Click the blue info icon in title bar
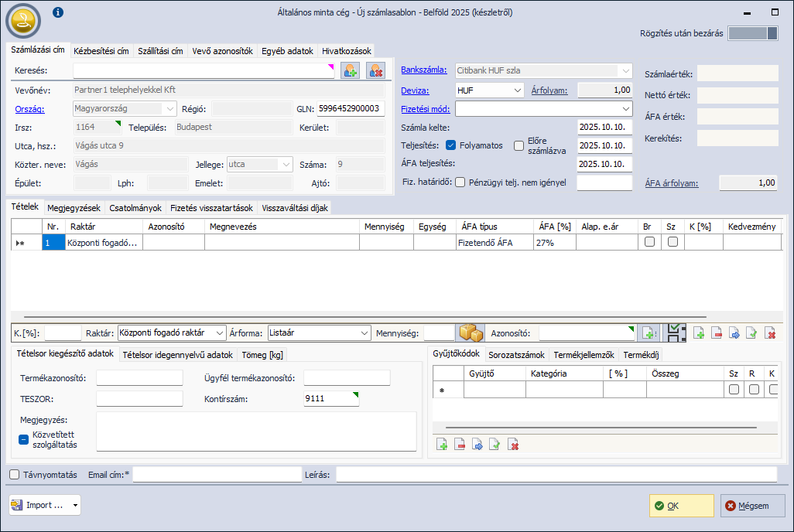The height and width of the screenshot is (532, 794). [58, 12]
